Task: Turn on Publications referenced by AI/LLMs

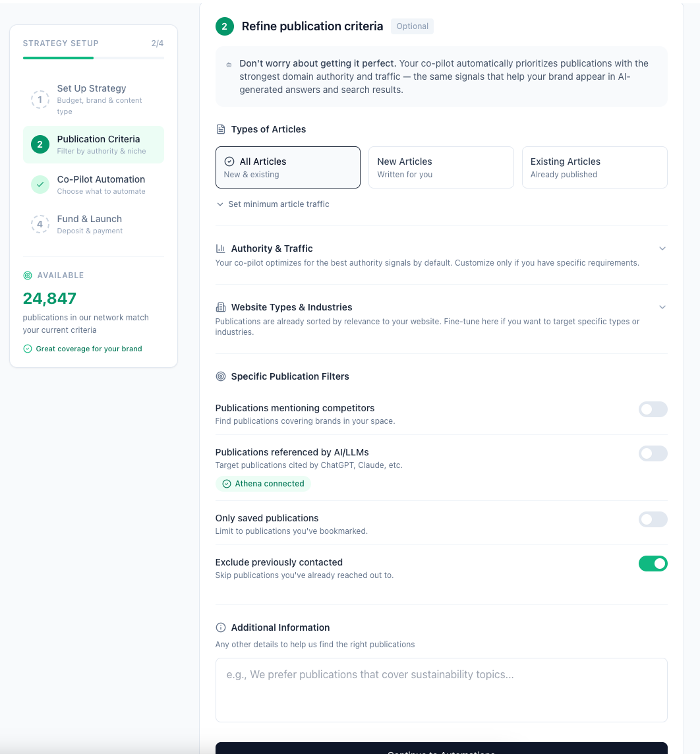Action: coord(653,453)
